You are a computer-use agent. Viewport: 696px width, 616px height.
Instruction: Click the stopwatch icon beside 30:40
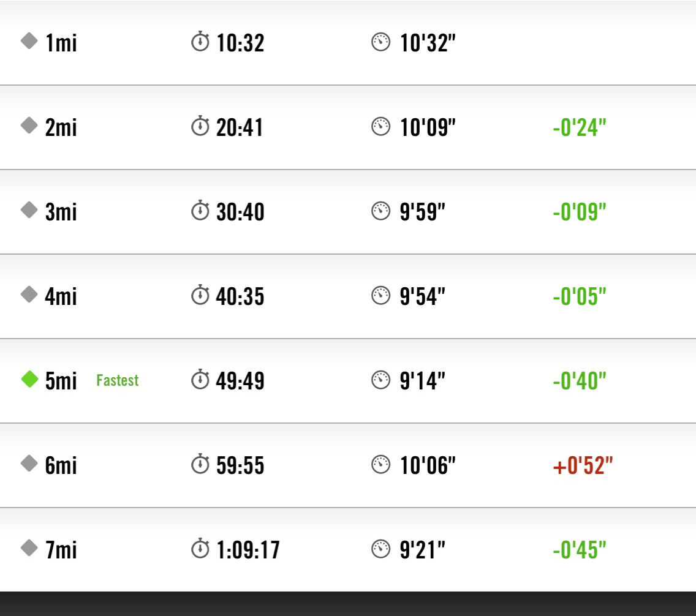(200, 211)
